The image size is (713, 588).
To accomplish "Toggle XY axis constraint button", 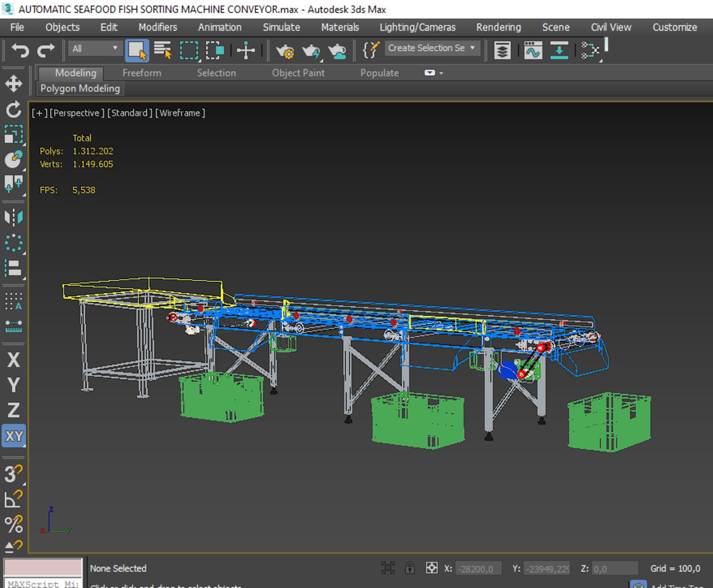I will (14, 436).
